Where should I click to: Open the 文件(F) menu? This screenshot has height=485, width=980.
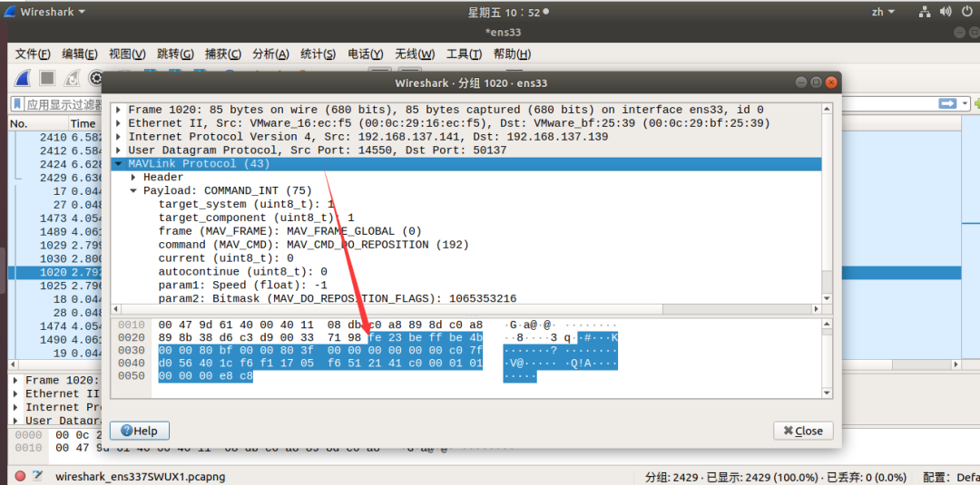click(33, 54)
